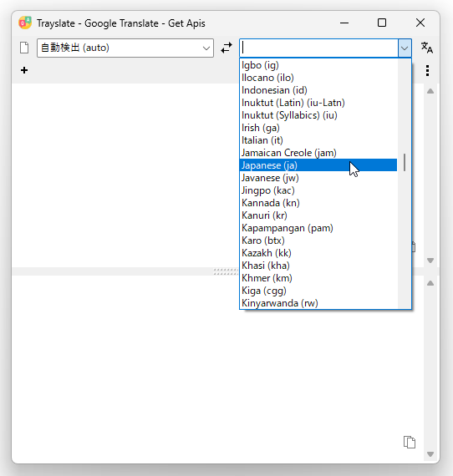This screenshot has width=453, height=476.
Task: Pick Inuktut (Syllabics) (iu)
Action: click(x=318, y=115)
